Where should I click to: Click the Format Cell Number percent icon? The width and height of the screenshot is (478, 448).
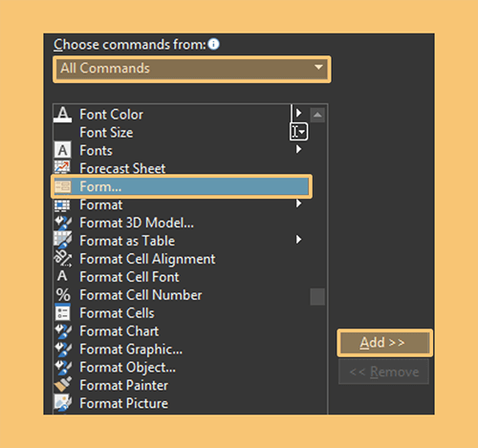pos(63,295)
